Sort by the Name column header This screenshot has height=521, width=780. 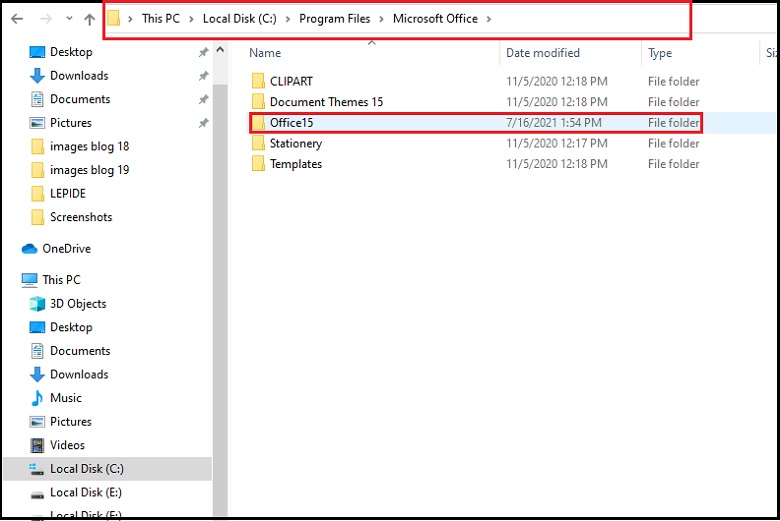pyautogui.click(x=265, y=53)
